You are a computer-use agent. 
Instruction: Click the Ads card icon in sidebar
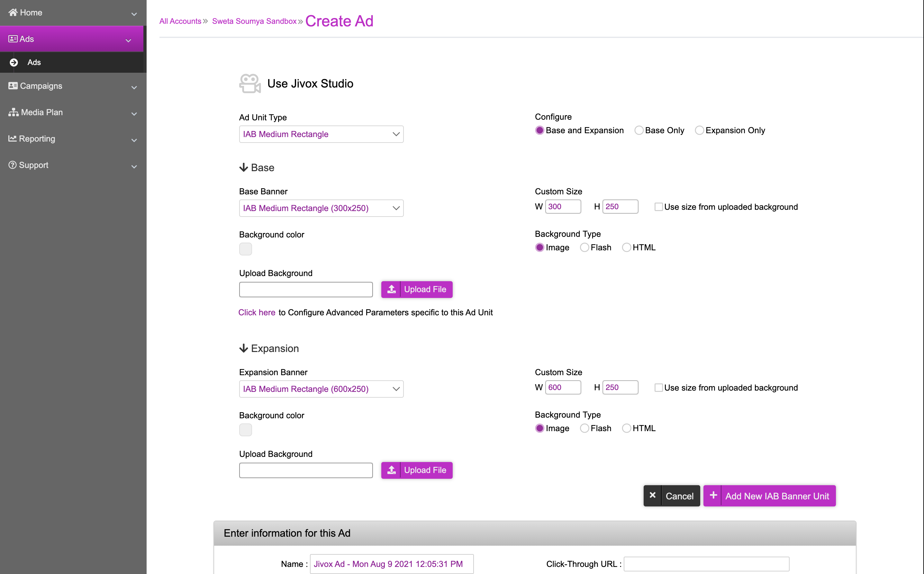coord(13,39)
